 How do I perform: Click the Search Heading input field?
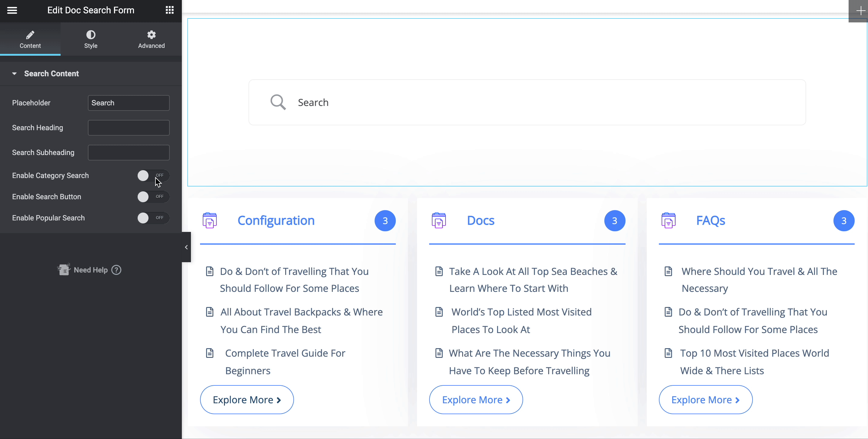pos(129,127)
